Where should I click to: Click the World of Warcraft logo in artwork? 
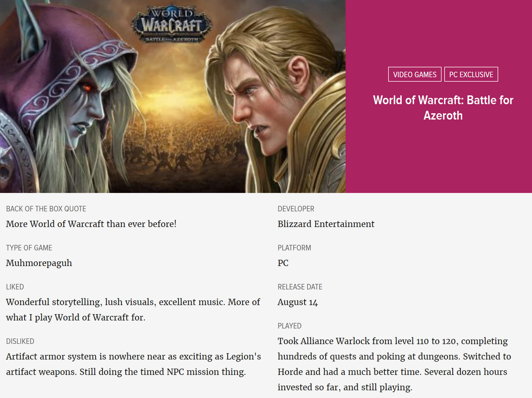pyautogui.click(x=172, y=24)
